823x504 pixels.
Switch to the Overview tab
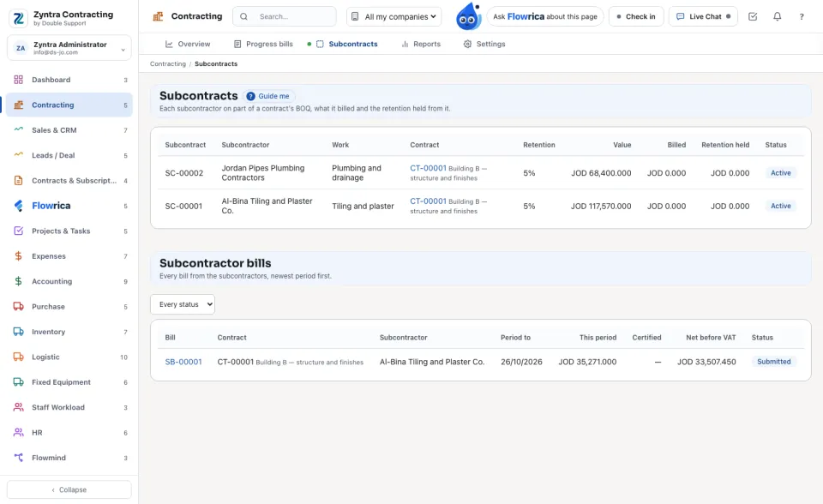188,44
